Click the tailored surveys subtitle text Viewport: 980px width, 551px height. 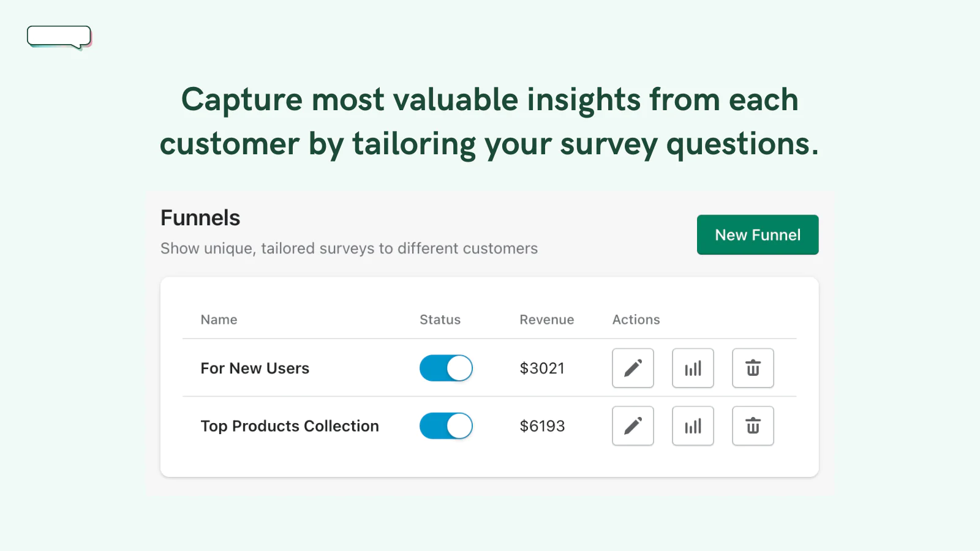349,249
